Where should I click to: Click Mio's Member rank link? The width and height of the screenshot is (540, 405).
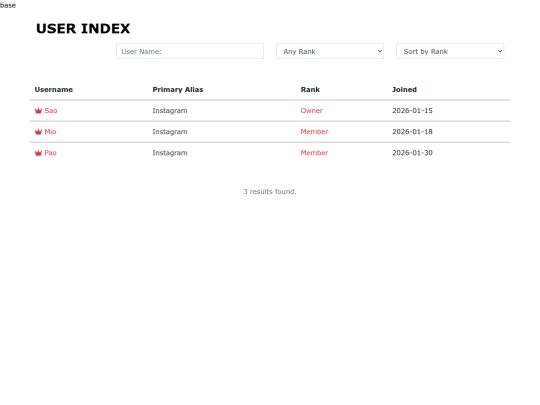[x=314, y=132]
